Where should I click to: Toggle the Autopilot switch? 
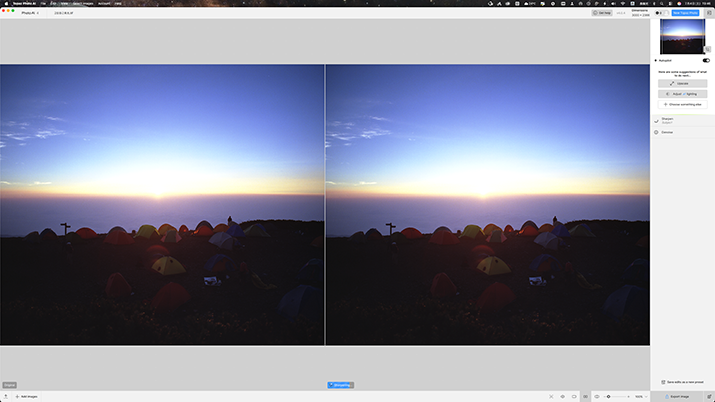click(706, 60)
